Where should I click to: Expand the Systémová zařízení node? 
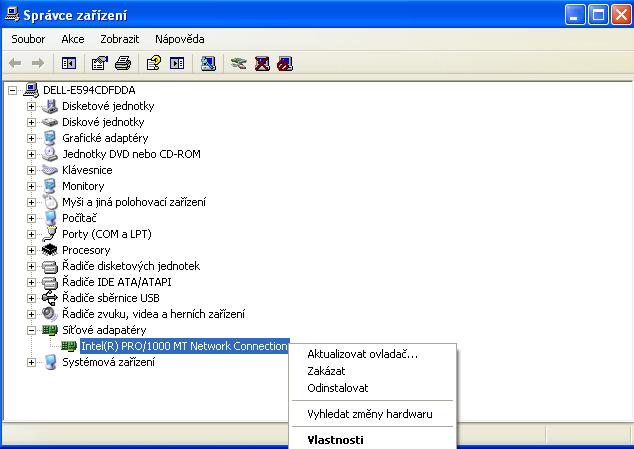click(31, 362)
